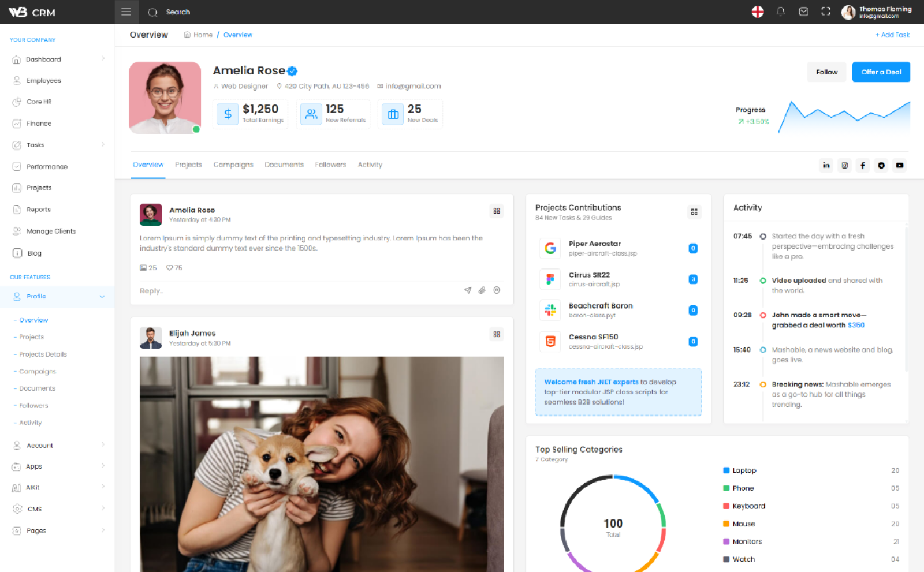
Task: Add location pin to the reply
Action: [497, 290]
